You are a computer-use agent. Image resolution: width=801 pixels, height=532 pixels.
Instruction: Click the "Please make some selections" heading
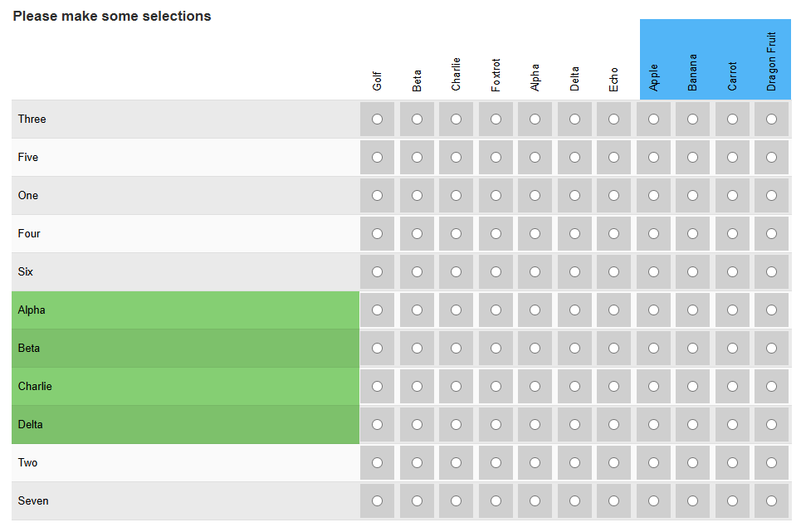pos(112,17)
